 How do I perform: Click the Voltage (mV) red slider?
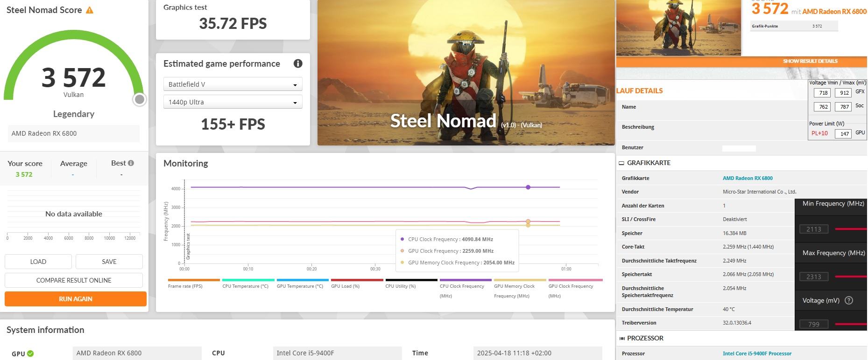(851, 324)
